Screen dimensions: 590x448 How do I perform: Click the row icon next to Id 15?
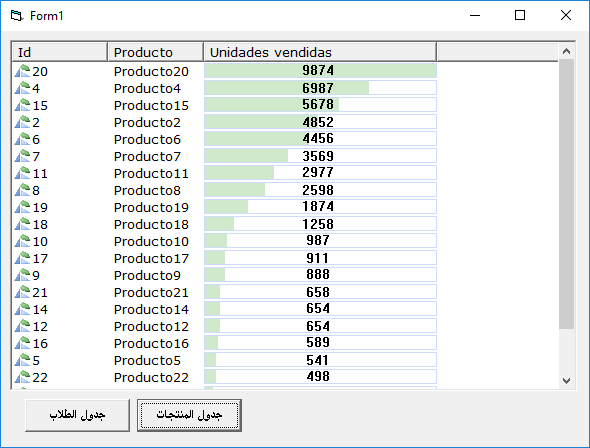click(22, 105)
